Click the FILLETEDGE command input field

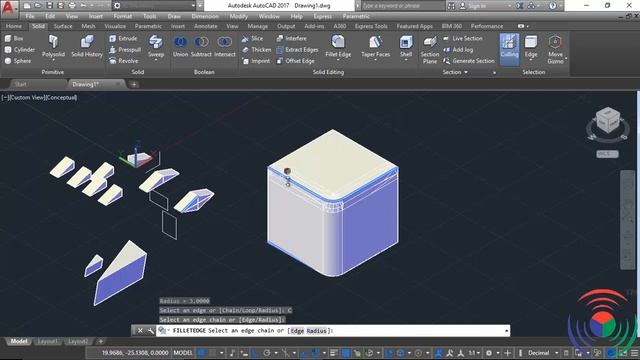pyautogui.click(x=333, y=331)
